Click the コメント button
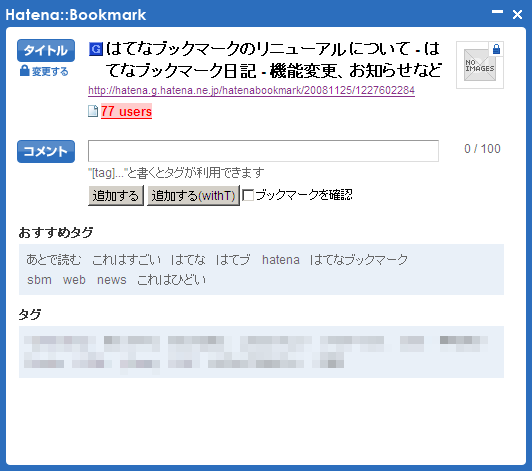The image size is (532, 471). pyautogui.click(x=46, y=151)
